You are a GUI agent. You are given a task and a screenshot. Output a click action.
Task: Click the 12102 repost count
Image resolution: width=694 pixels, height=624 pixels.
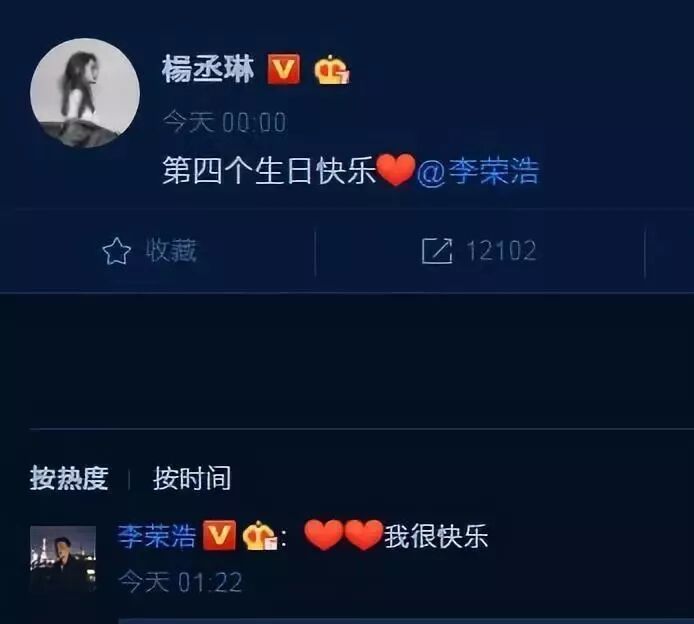click(501, 251)
